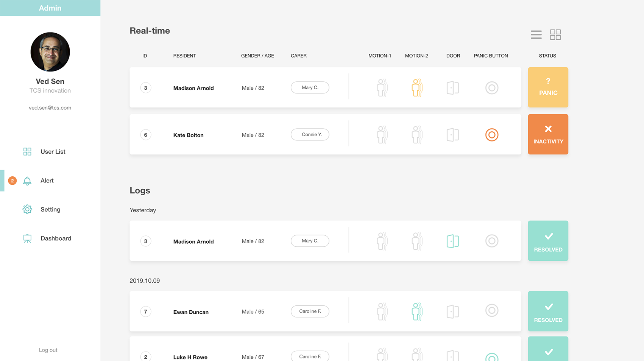This screenshot has width=644, height=361.
Task: Click the Setting gear icon
Action: [27, 209]
